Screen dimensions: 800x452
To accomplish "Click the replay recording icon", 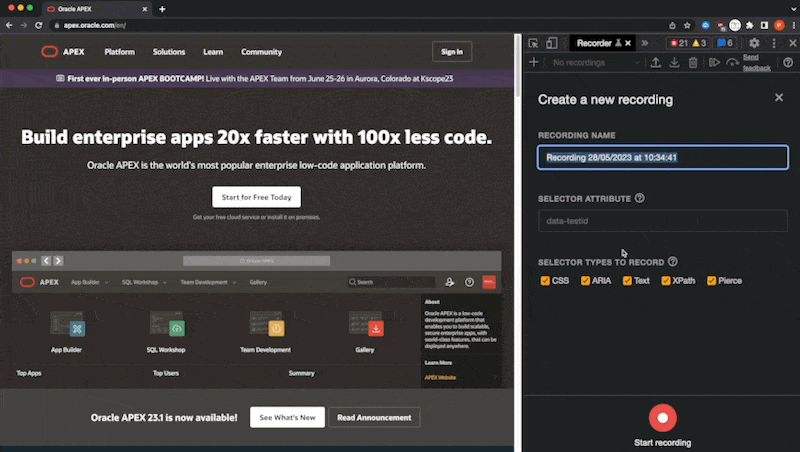I will point(714,62).
